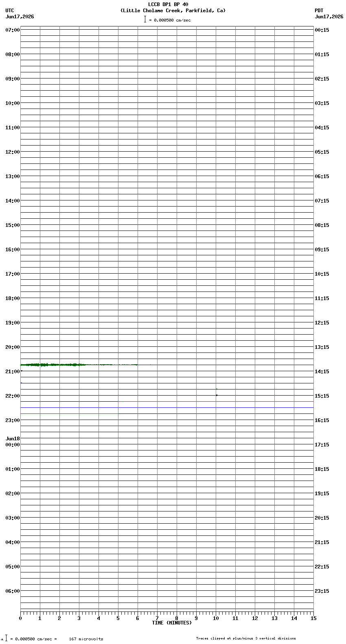The width and height of the screenshot is (346, 644).
Task: Click the '10:00' UTC row label
Action: click(x=13, y=103)
